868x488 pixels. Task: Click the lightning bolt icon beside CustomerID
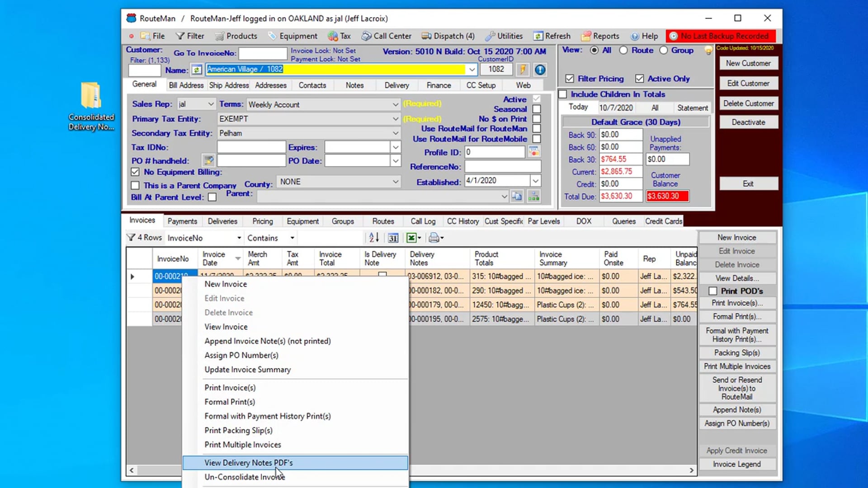pos(523,70)
